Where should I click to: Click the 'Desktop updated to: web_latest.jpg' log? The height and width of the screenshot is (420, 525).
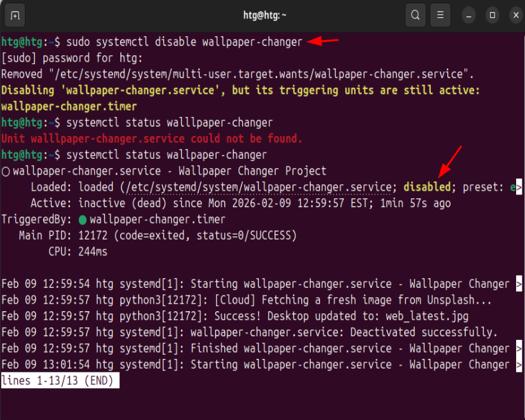point(235,316)
